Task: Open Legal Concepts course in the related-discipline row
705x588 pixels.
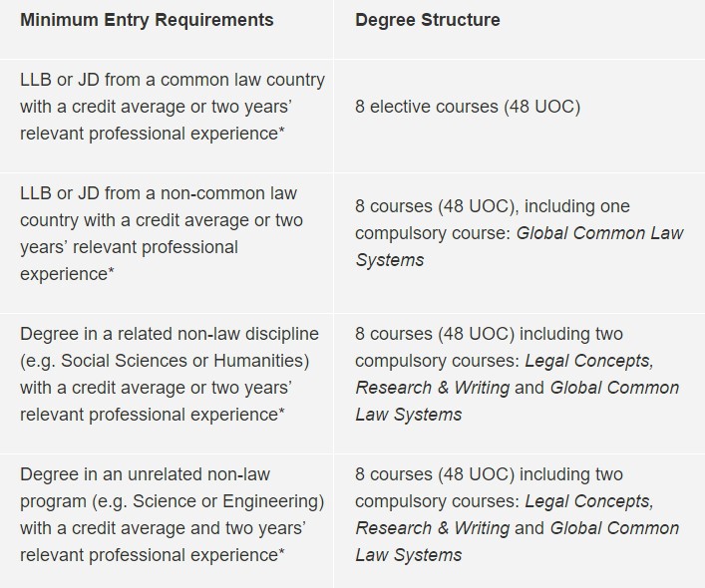Action: click(x=588, y=361)
